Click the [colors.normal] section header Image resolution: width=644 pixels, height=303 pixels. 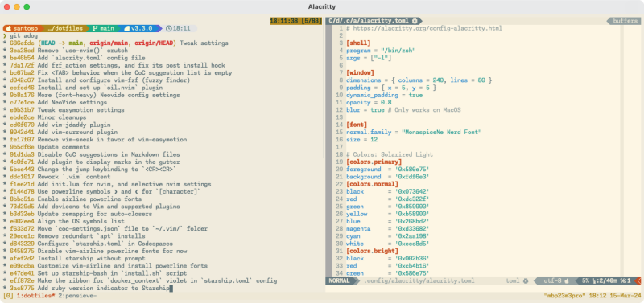(373, 184)
